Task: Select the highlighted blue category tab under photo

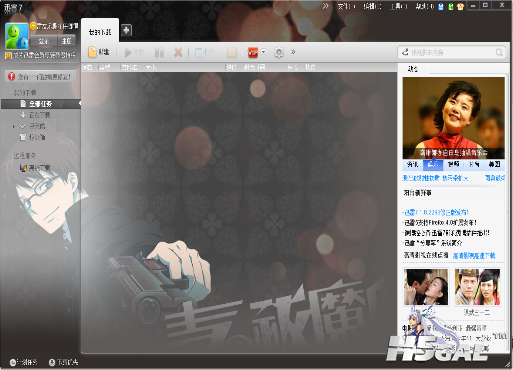Action: click(433, 164)
